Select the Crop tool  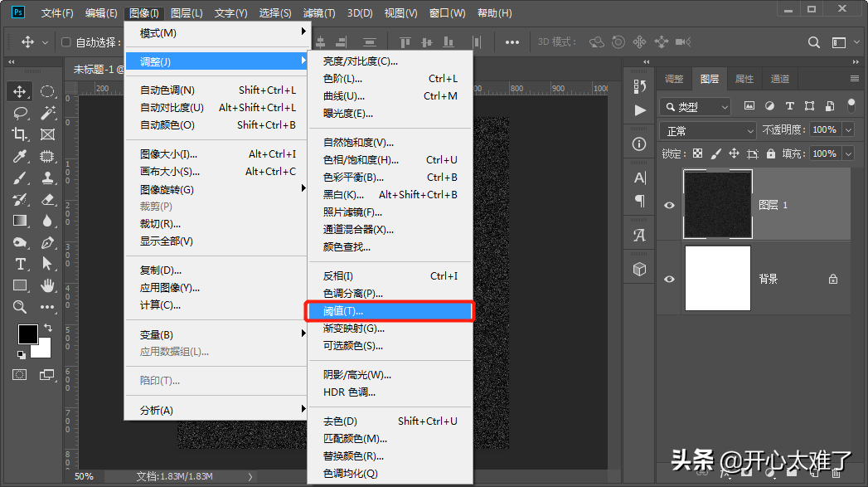[x=20, y=134]
